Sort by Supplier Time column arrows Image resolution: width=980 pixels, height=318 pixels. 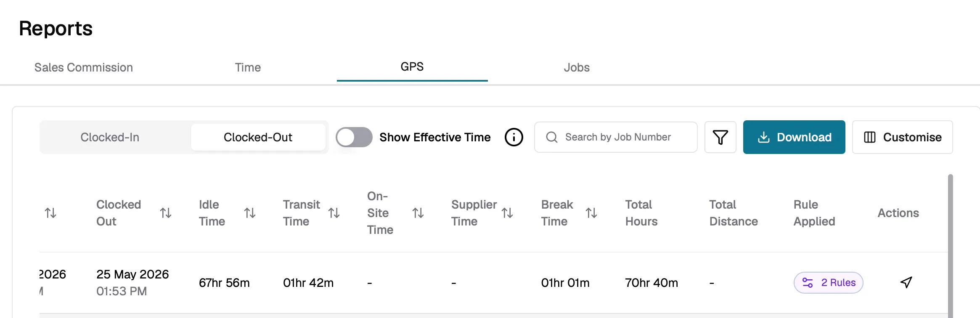pyautogui.click(x=507, y=213)
